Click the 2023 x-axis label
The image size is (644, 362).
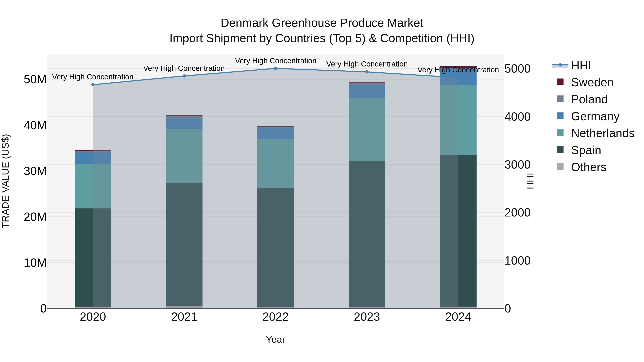pos(367,317)
